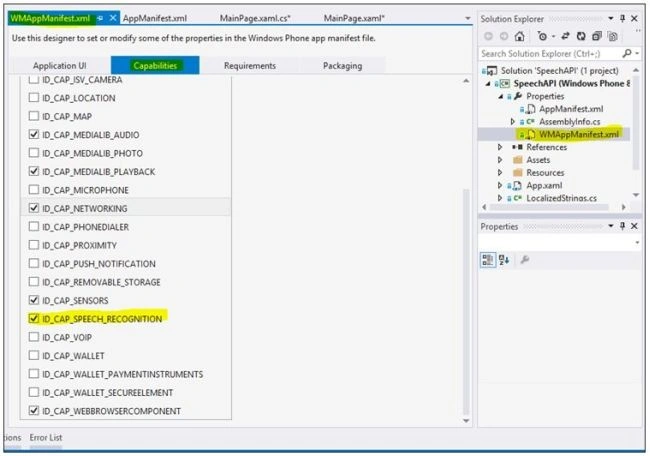
Task: Select WMAppManifest.xml in Solution Explorer
Action: [x=579, y=134]
